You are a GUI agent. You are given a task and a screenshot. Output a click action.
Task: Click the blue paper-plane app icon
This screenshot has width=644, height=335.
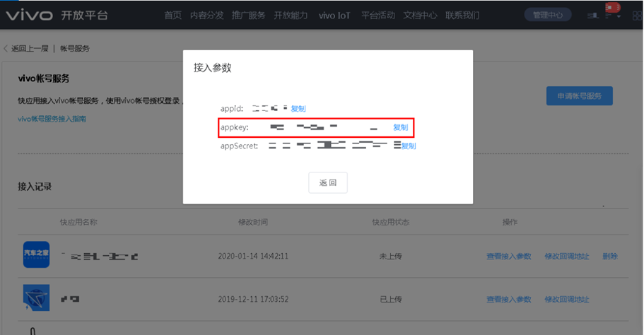click(36, 298)
